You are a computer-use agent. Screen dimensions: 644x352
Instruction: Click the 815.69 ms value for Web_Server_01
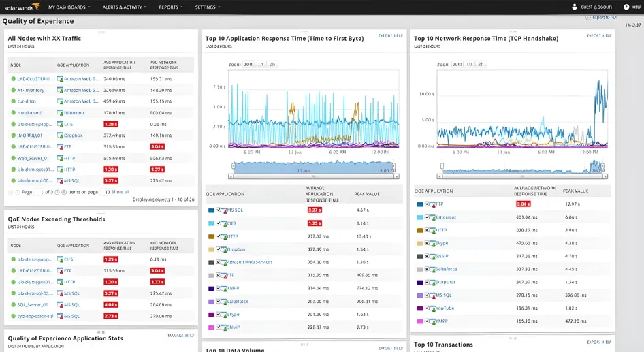114,158
